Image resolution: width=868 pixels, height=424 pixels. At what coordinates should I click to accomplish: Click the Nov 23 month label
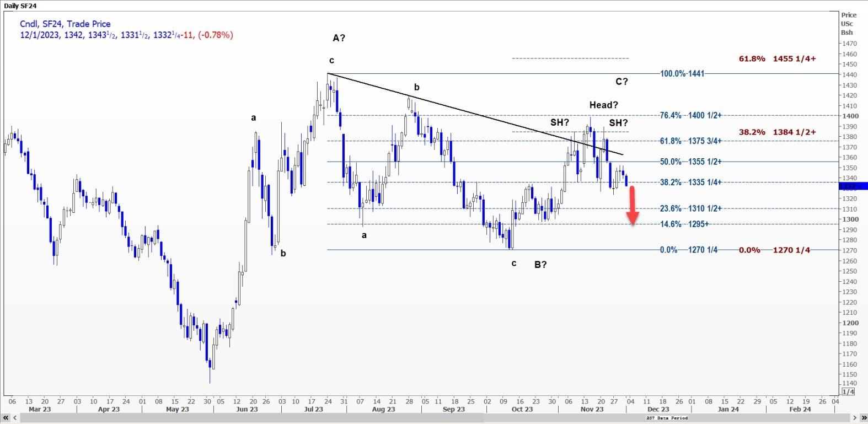[x=592, y=409]
